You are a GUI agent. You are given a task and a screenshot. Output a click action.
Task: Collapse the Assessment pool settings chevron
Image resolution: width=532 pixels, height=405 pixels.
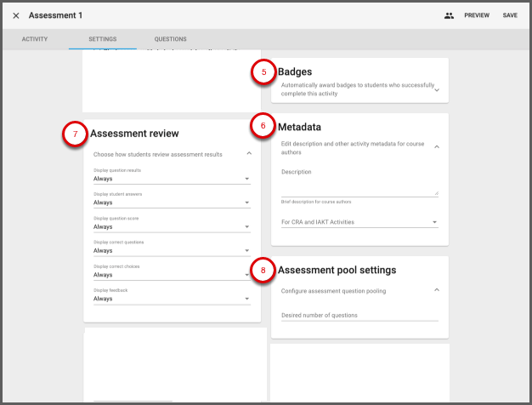tap(437, 290)
